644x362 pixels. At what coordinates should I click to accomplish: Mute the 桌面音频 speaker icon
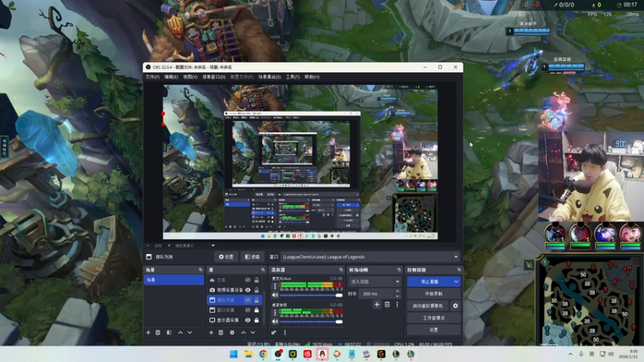[x=275, y=321]
